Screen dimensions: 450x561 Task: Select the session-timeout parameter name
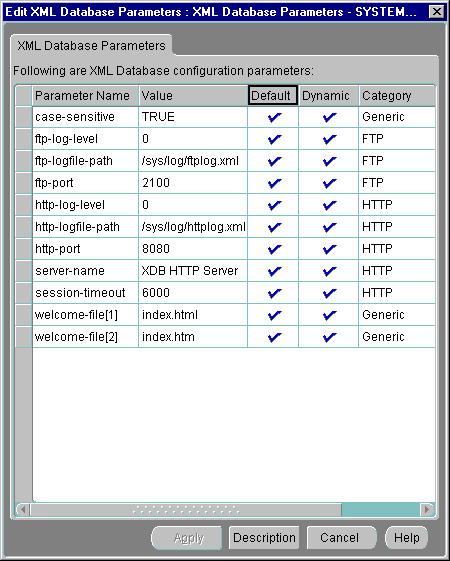85,293
